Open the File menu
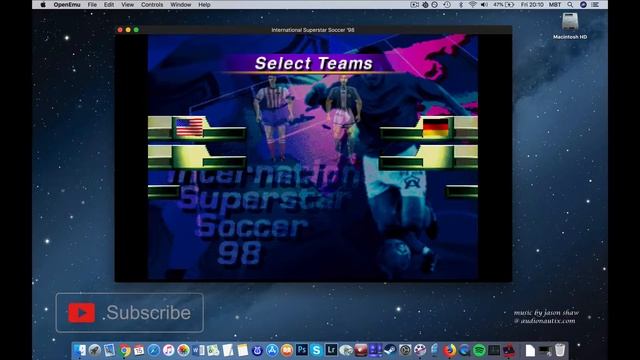This screenshot has height=360, width=640. (92, 5)
